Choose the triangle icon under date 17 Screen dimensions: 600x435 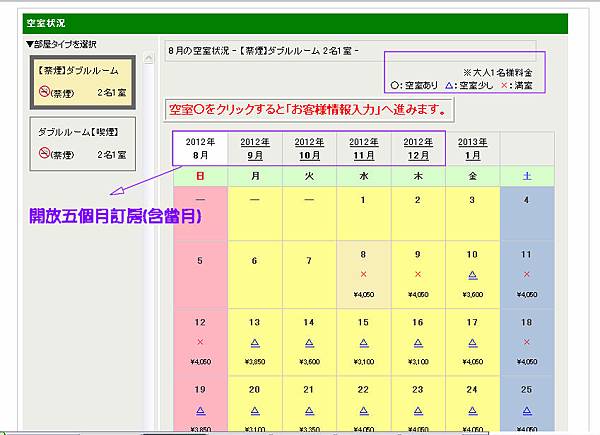[x=473, y=343]
